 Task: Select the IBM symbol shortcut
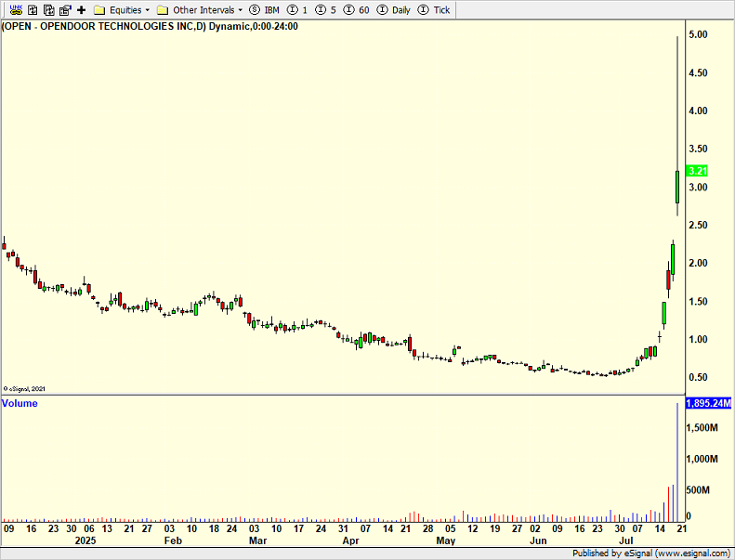click(265, 10)
